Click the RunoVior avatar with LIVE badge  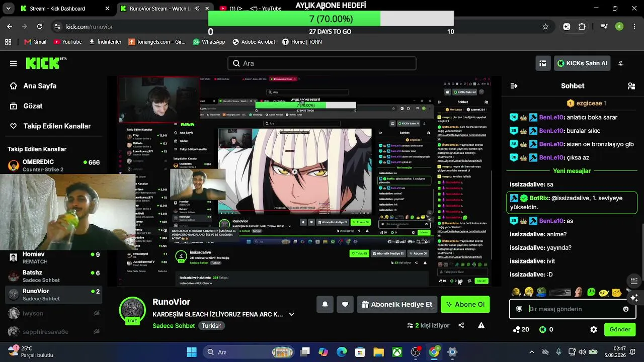point(132,310)
